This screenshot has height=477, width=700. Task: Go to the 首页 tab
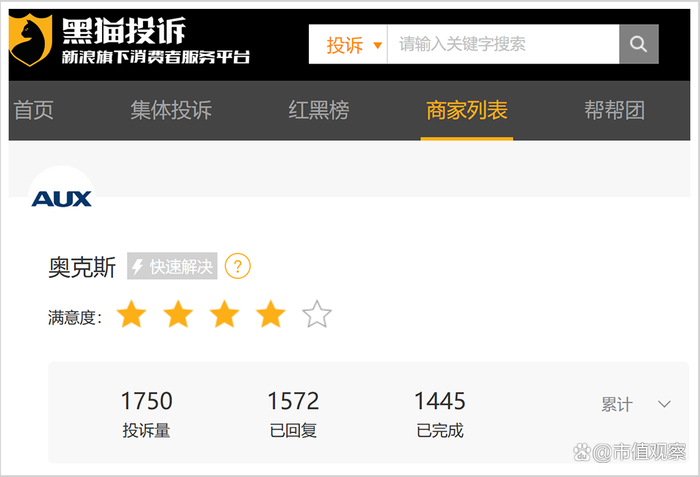tap(33, 110)
